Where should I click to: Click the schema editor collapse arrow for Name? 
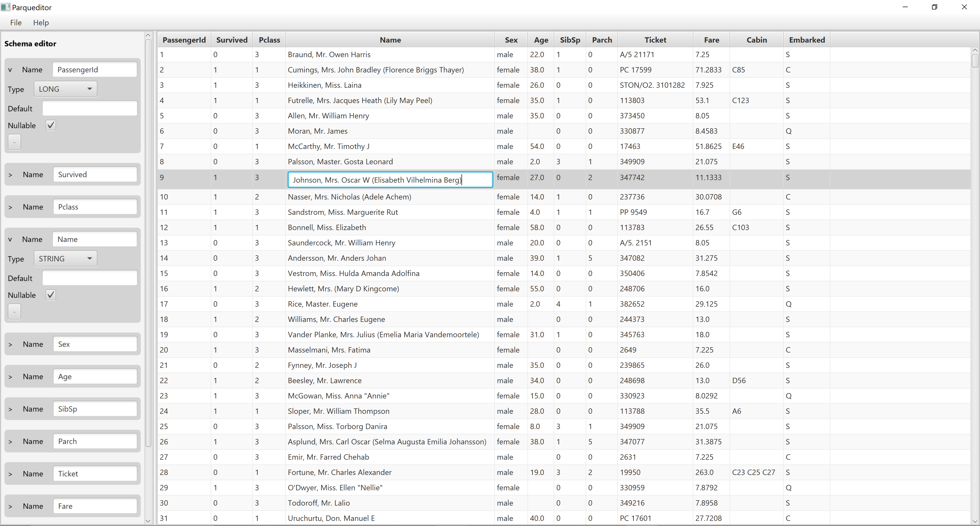(x=11, y=239)
